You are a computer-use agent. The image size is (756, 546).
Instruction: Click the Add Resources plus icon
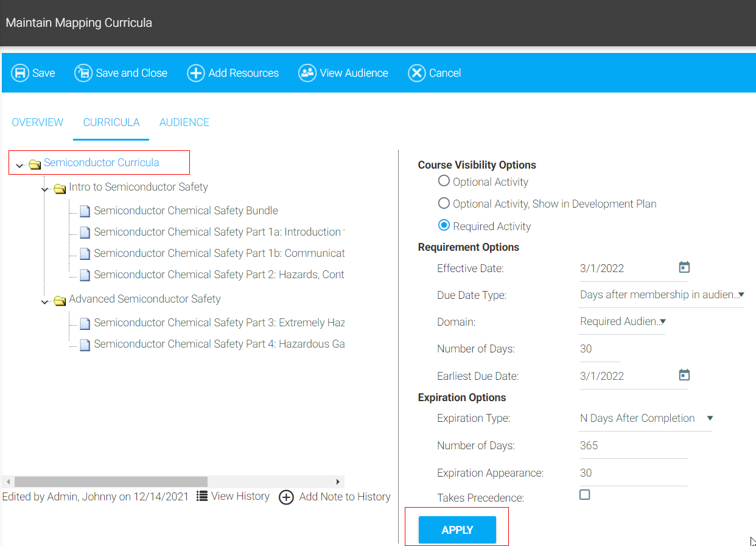195,73
